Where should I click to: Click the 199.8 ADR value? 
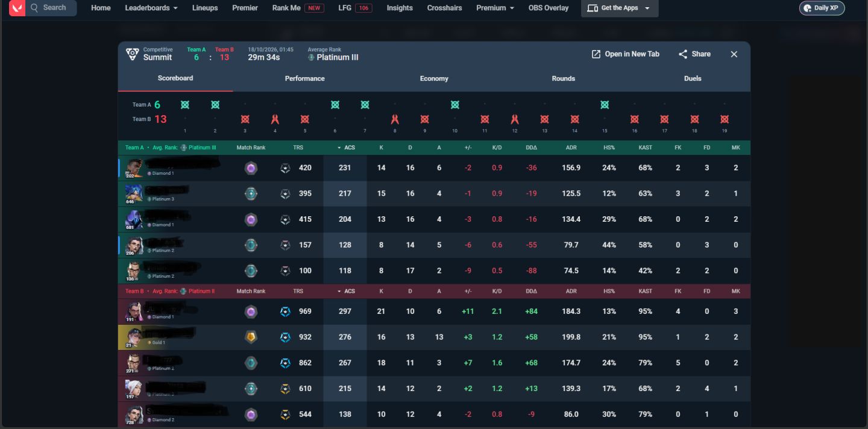pos(570,337)
